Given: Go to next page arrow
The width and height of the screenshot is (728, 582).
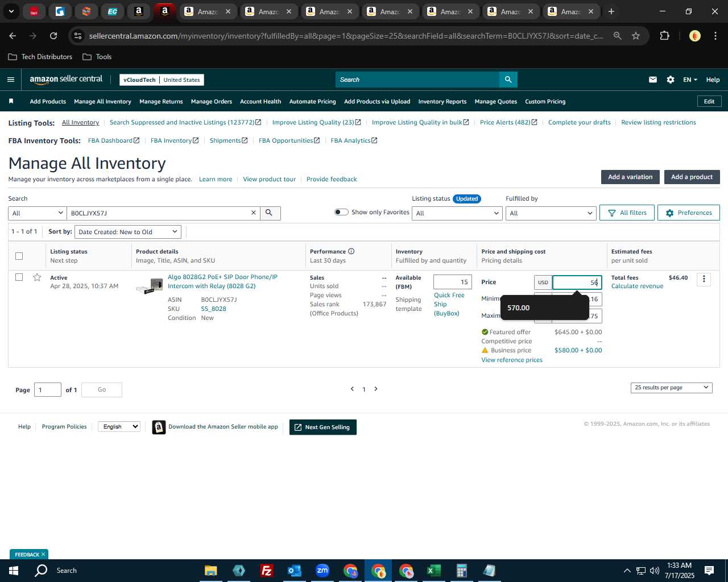Looking at the screenshot, I should tap(376, 389).
